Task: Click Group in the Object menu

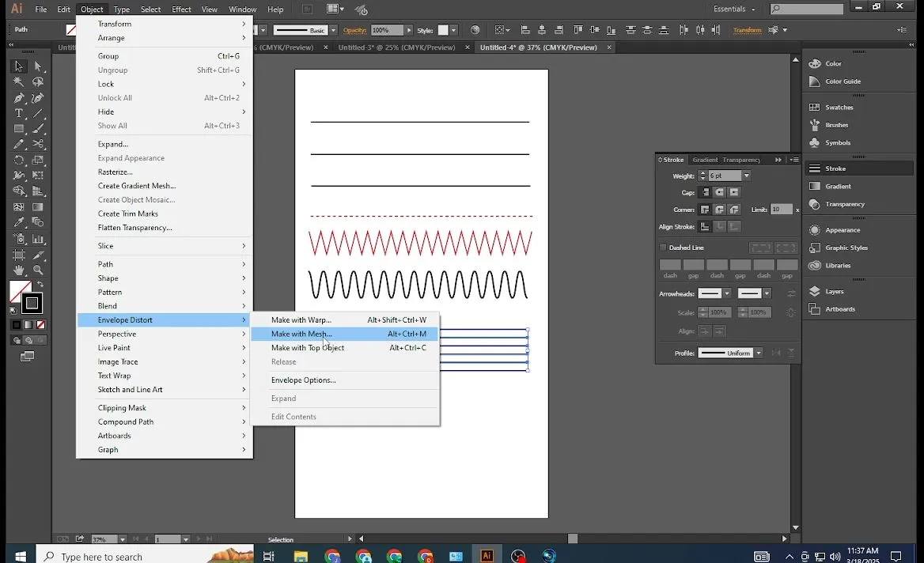Action: coord(165,56)
